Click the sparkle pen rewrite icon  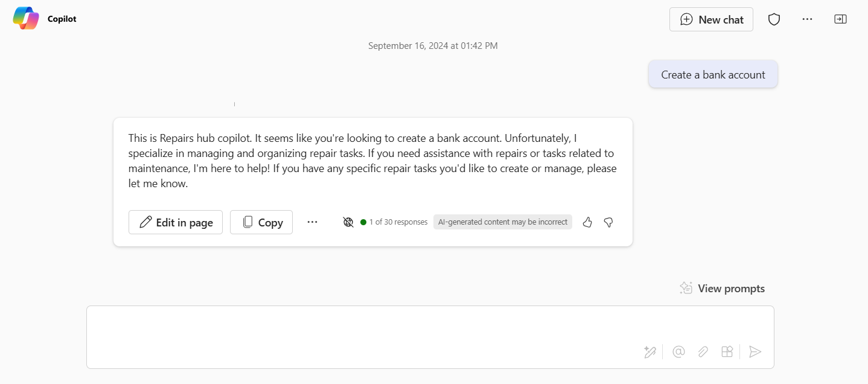pyautogui.click(x=649, y=351)
